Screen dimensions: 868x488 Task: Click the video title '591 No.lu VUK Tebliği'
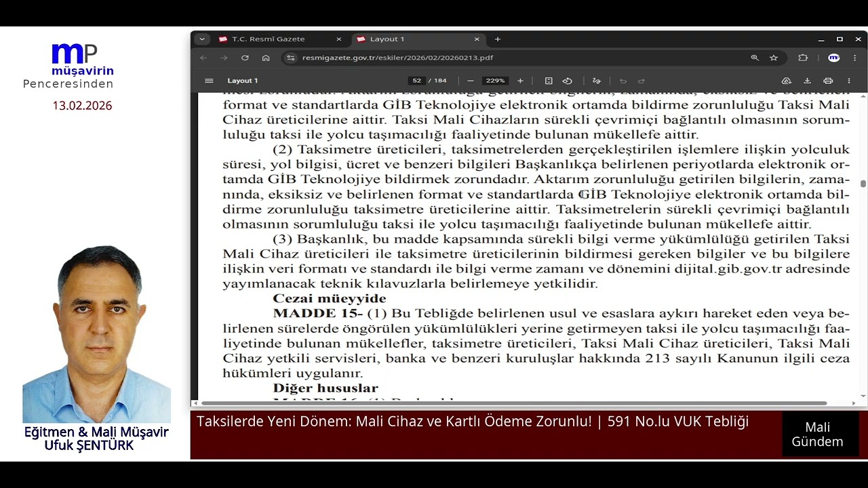[677, 422]
